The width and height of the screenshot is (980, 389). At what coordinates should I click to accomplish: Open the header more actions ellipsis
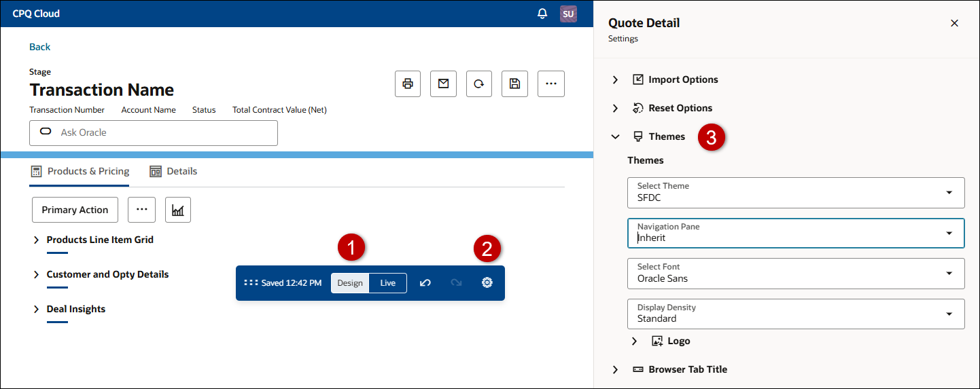pos(551,84)
